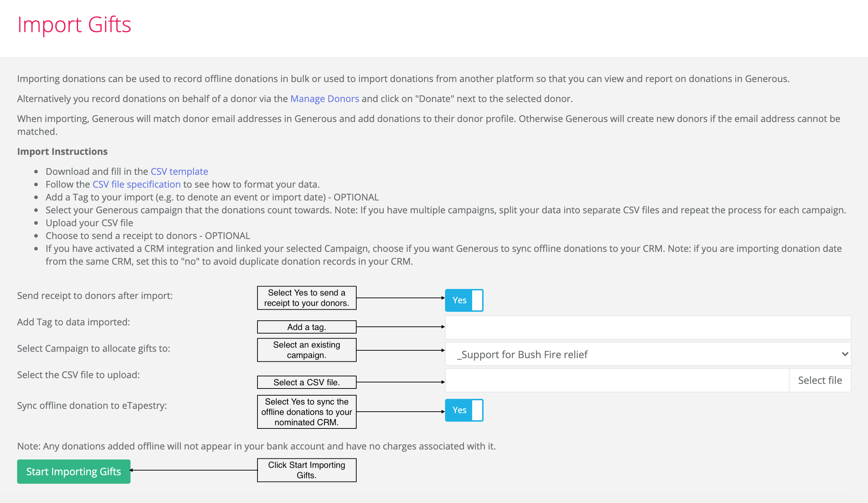Click the Add Tag input field
The image size is (868, 503).
click(648, 327)
